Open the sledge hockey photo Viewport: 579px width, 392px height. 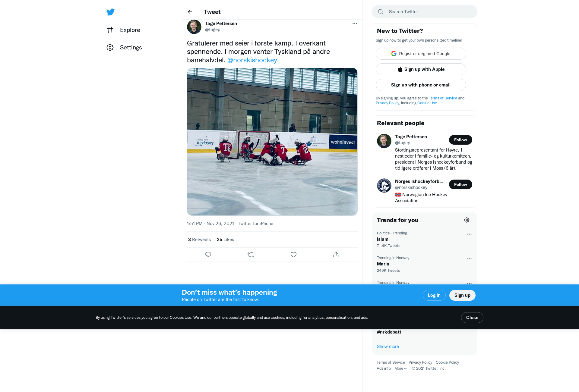coord(272,142)
